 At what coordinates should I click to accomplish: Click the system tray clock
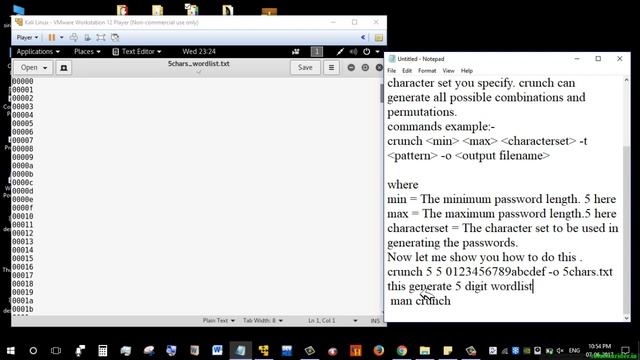599,350
